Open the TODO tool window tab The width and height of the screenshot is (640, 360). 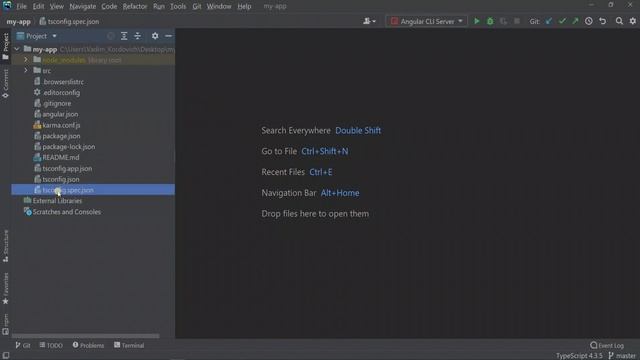coord(51,345)
